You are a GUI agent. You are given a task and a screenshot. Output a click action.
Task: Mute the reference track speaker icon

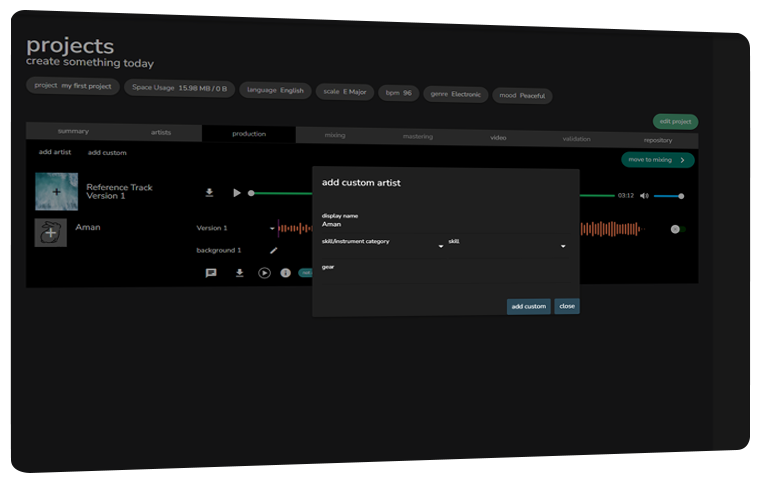coord(644,196)
